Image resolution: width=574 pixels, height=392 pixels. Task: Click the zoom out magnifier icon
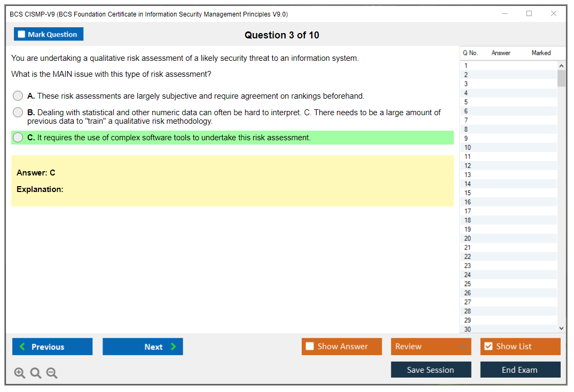tap(52, 373)
